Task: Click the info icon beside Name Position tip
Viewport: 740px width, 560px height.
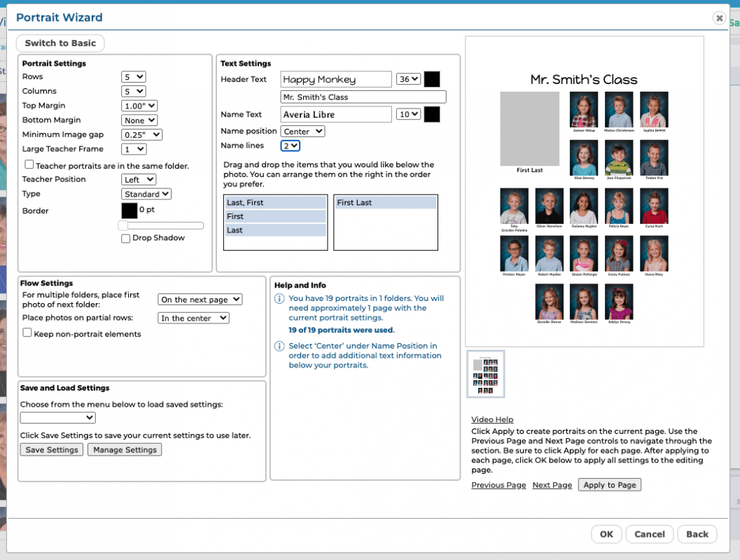Action: click(279, 346)
